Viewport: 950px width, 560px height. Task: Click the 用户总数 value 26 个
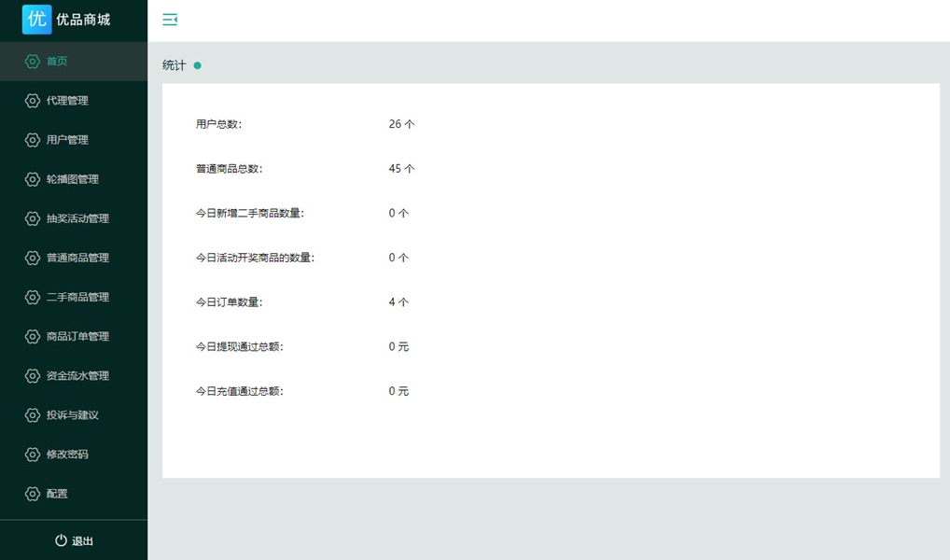[401, 124]
